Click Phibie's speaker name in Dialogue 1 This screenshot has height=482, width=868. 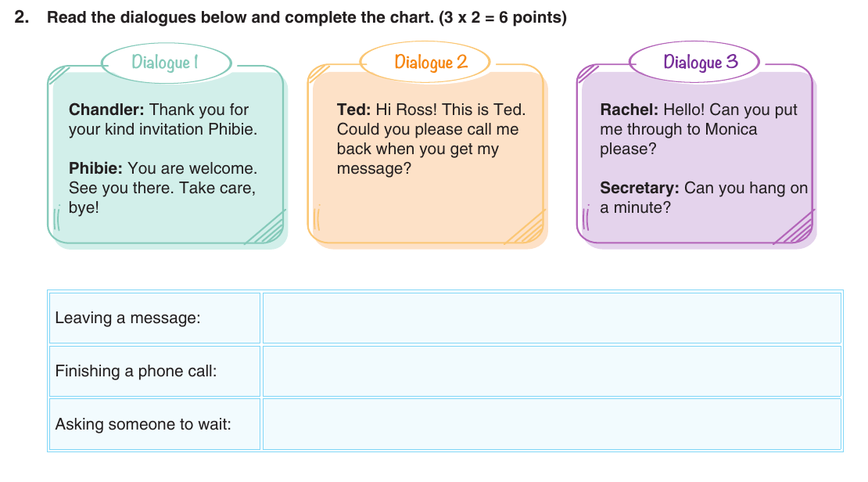tap(95, 168)
